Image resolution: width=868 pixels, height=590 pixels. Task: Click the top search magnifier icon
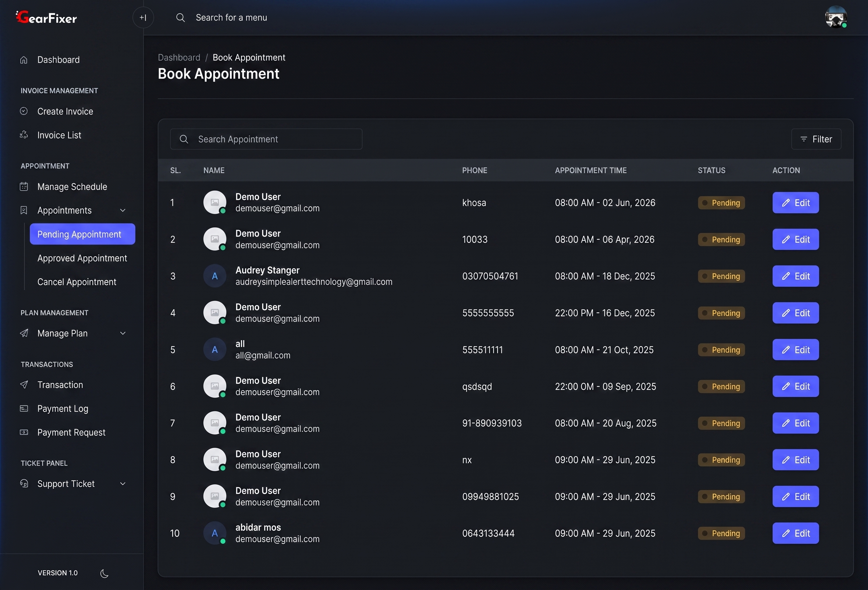click(x=180, y=17)
